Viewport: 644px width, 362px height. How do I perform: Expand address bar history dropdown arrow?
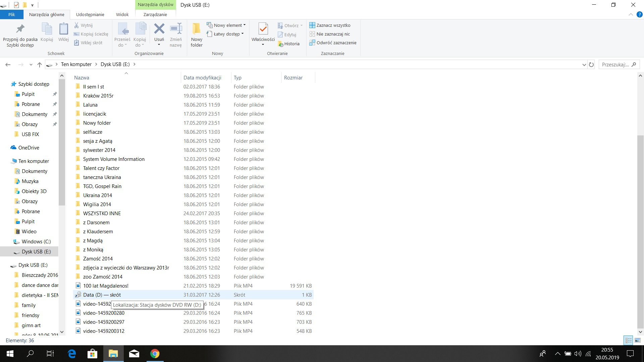tap(584, 65)
